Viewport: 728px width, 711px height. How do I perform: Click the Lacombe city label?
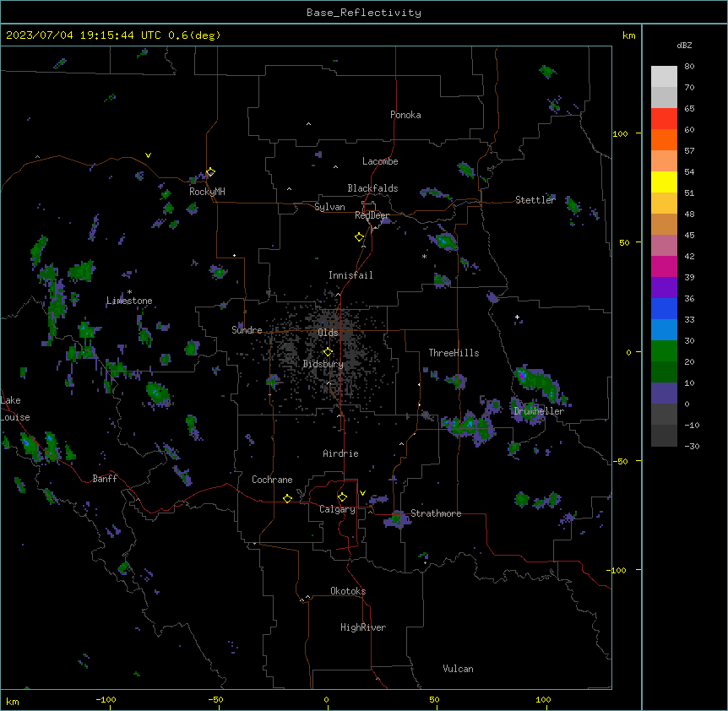pyautogui.click(x=380, y=161)
